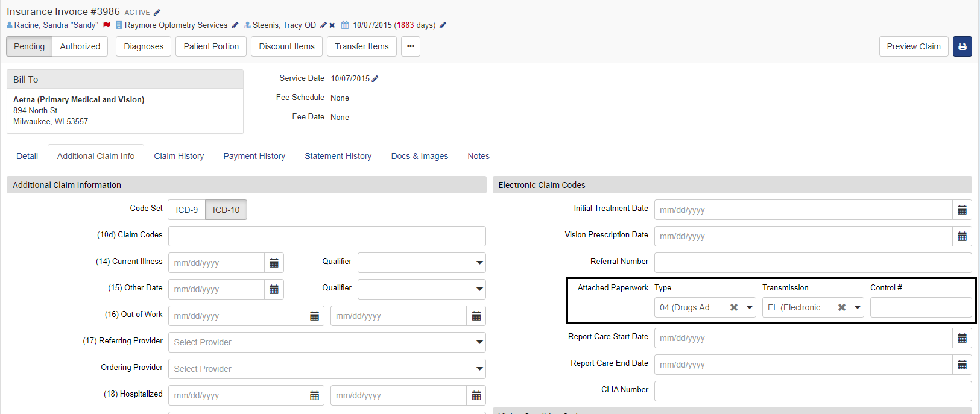Open the Docs & Images tab
The image size is (980, 414).
click(419, 156)
